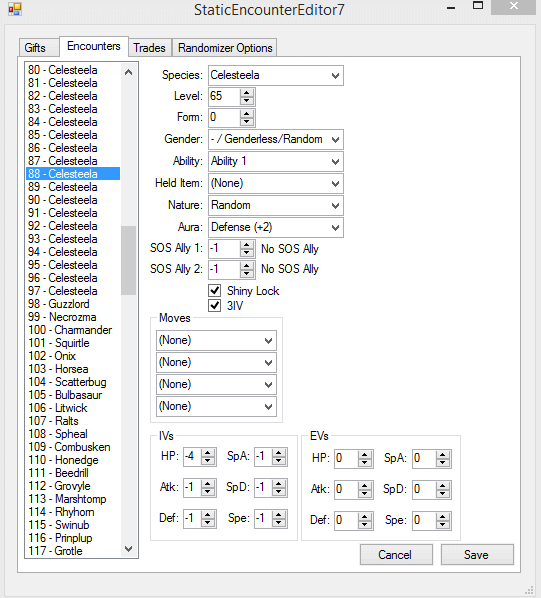The height and width of the screenshot is (598, 541).
Task: Decrease the SpD IV with down arrow
Action: point(279,492)
